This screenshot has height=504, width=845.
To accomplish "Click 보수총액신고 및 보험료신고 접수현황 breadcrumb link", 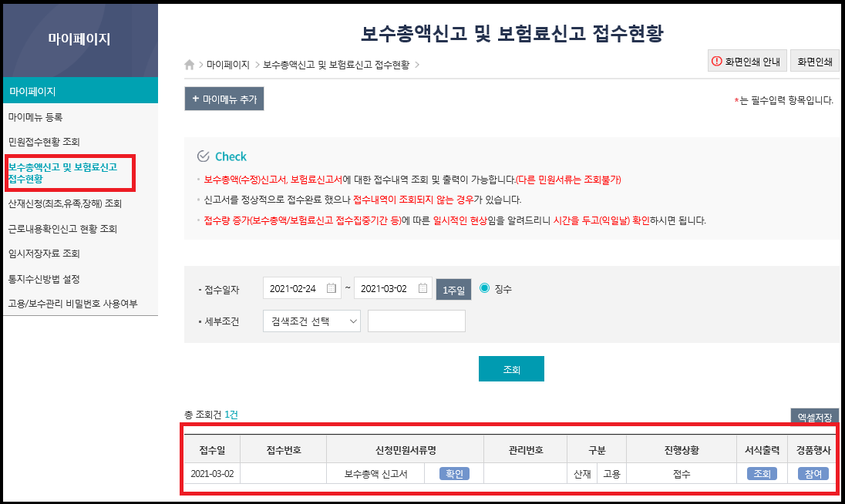I will click(336, 65).
